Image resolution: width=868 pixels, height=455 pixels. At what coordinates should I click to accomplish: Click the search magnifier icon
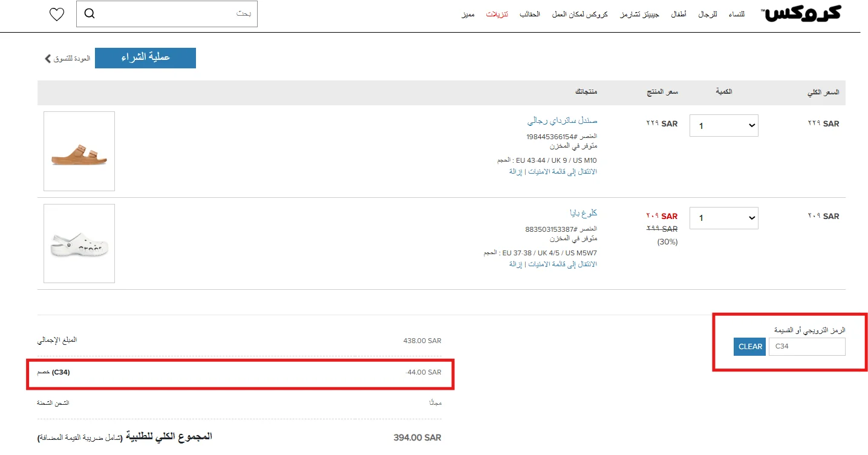coord(90,13)
